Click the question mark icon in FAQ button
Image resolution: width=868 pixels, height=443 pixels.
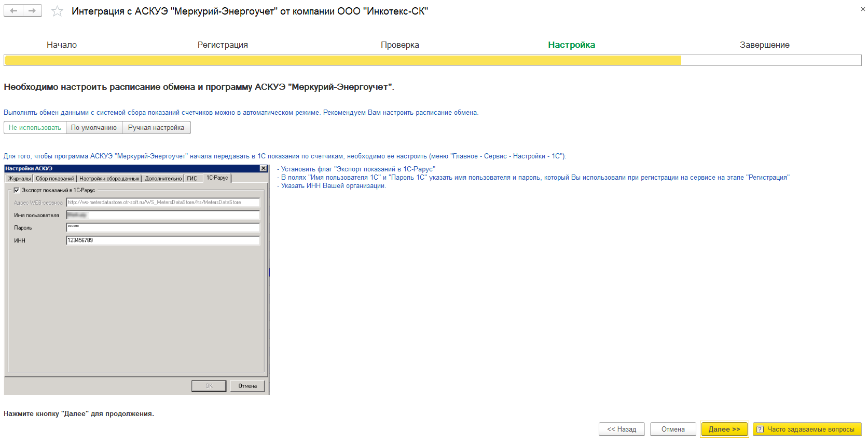(760, 429)
